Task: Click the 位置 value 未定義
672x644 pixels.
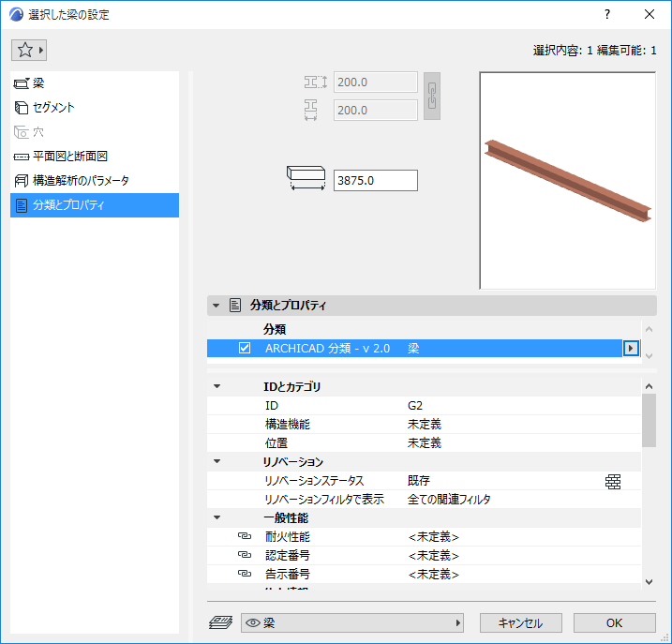Action: tap(425, 442)
